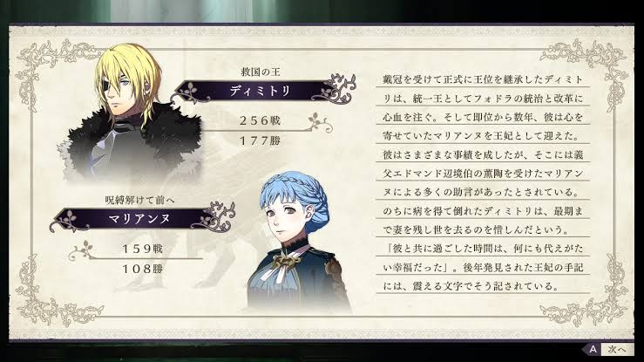Click the leaf ornament beside 256戦
Image resolution: width=644 pixels, height=362 pixels.
coord(320,122)
